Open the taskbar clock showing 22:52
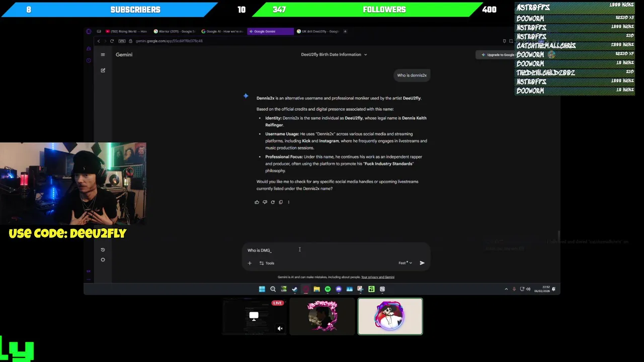Screen dimensions: 644x362 542,289
